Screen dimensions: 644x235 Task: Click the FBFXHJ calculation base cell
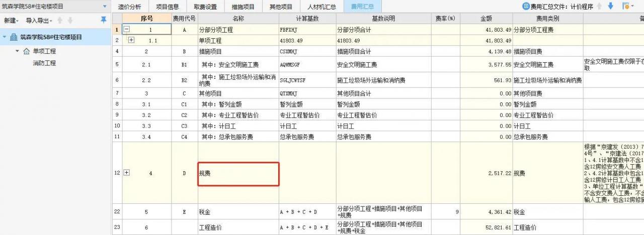click(x=307, y=30)
